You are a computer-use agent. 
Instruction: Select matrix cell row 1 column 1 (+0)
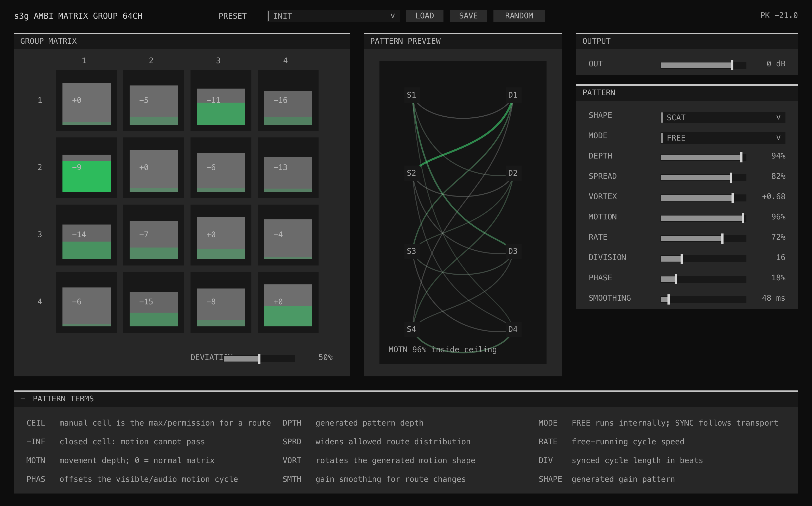click(x=87, y=100)
